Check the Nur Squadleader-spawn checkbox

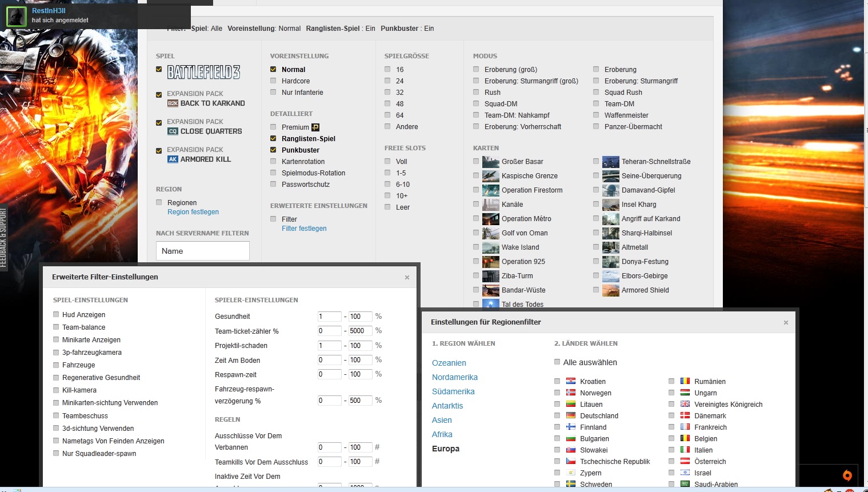pos(56,453)
